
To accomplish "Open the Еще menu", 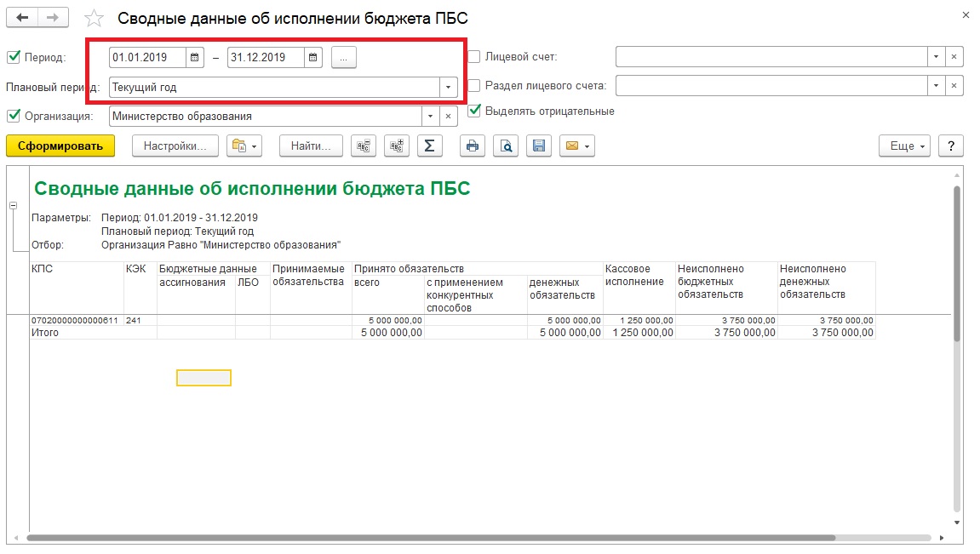I will [905, 146].
